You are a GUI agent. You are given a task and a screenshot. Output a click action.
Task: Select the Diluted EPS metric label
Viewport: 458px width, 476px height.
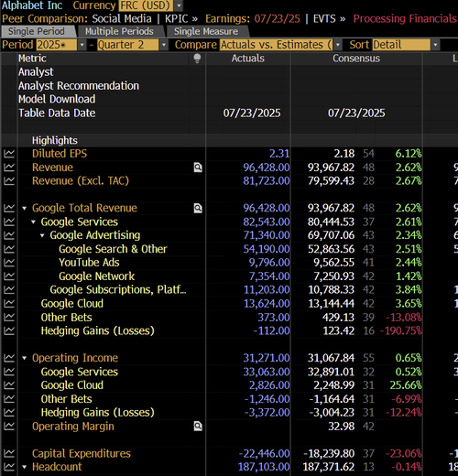(x=60, y=154)
